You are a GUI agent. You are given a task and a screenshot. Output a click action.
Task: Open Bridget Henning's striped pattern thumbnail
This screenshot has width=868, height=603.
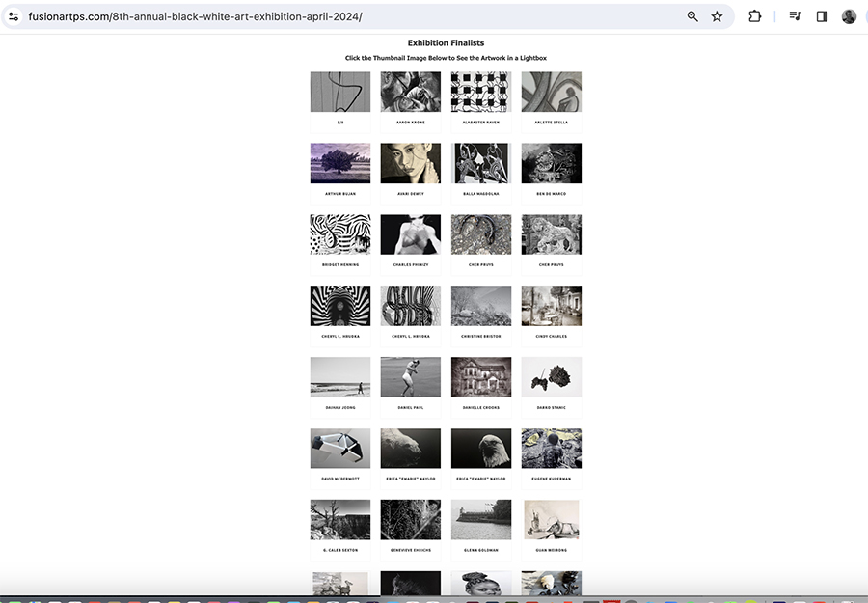point(340,234)
